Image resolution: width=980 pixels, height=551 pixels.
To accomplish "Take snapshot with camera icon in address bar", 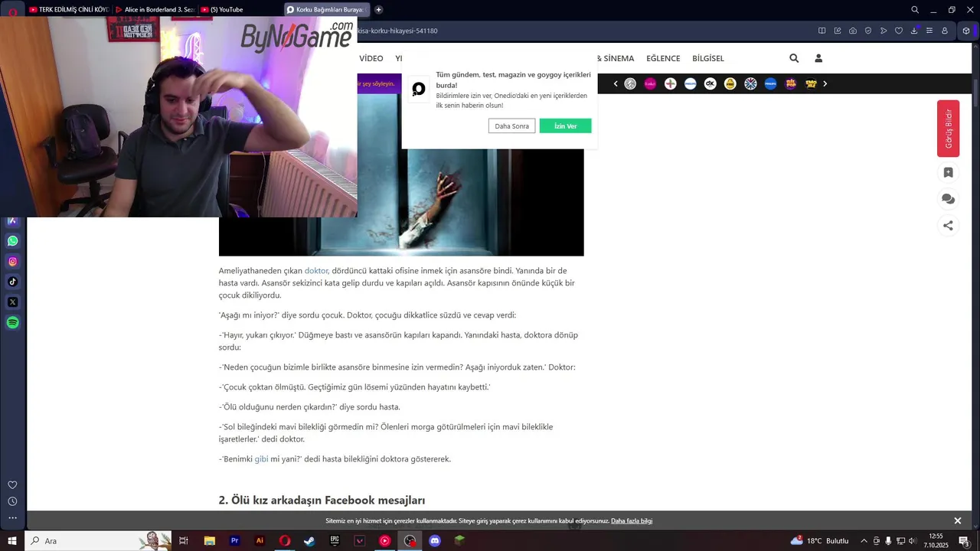I will 853,31.
